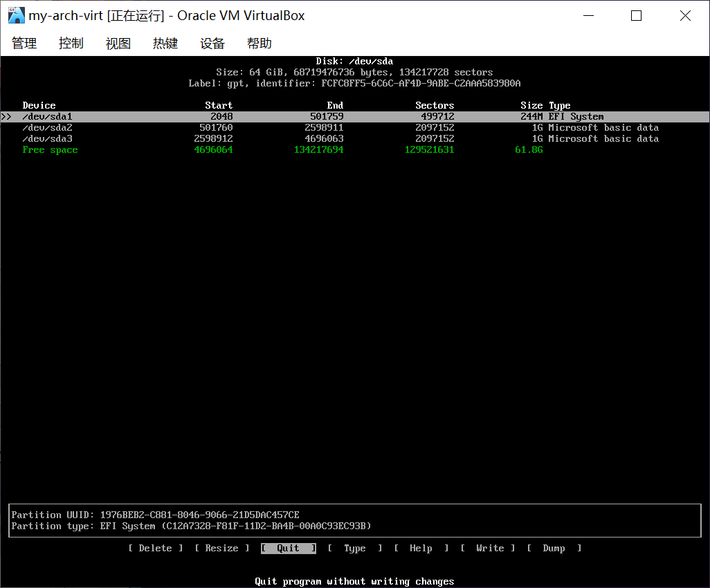Open the 设备 menu

point(212,43)
